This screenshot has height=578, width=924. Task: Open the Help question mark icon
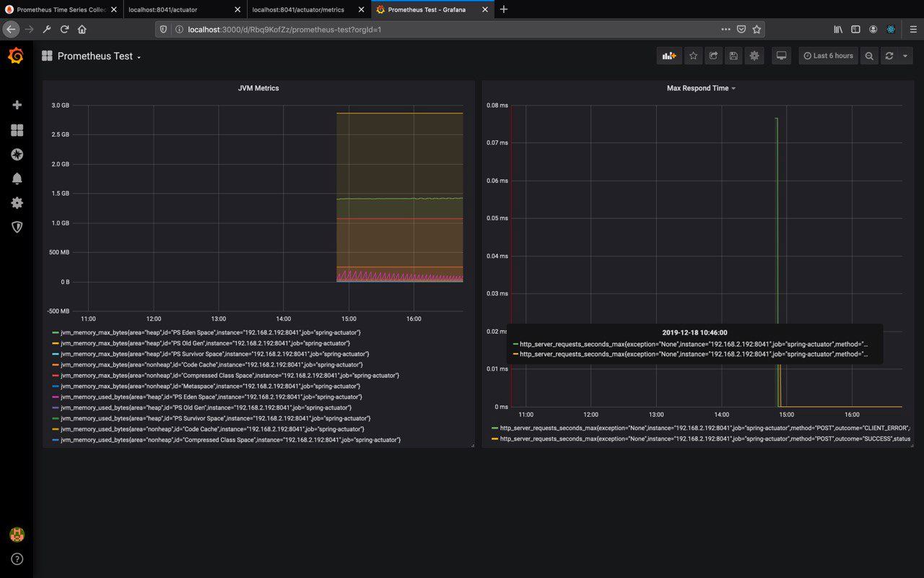(x=17, y=559)
